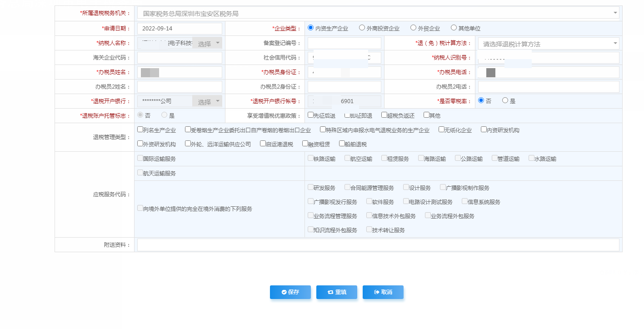Viewport: 644px width, 329px height.
Task: Check the 信息系统服务 checkbox
Action: [464, 201]
